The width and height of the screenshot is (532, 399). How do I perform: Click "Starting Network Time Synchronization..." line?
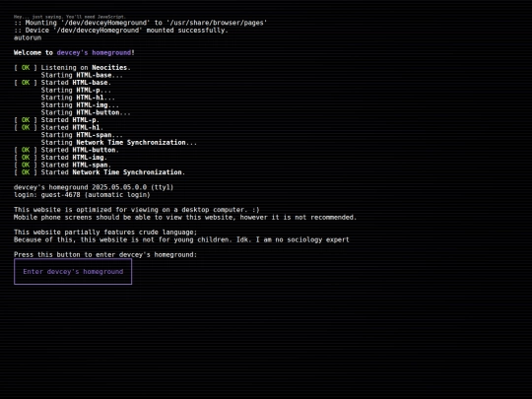(x=119, y=142)
